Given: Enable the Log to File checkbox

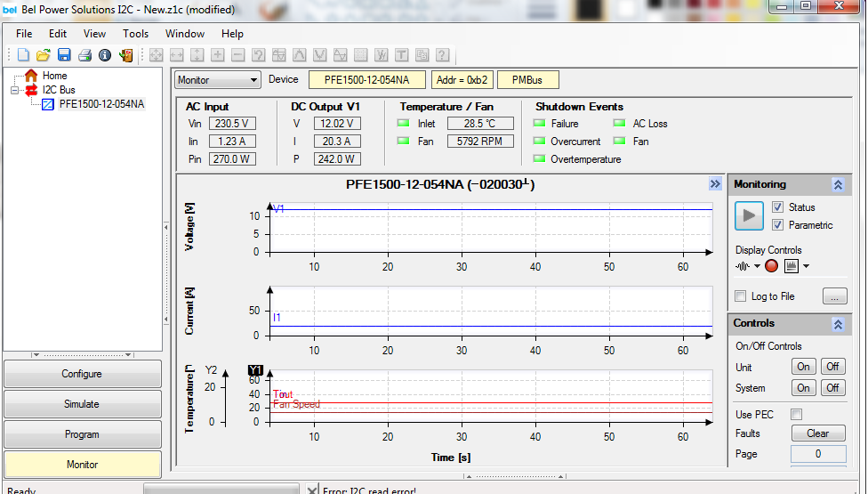Looking at the screenshot, I should 741,296.
